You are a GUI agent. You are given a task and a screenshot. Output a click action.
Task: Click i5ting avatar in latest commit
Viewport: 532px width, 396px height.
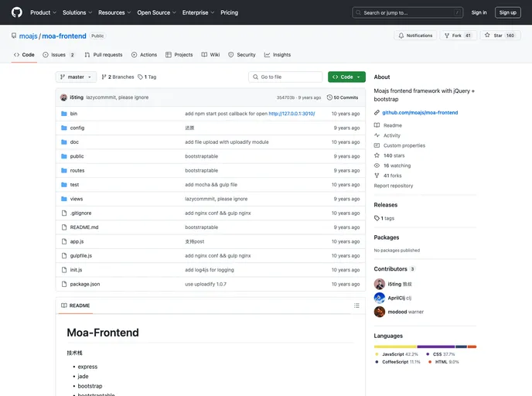click(x=63, y=97)
